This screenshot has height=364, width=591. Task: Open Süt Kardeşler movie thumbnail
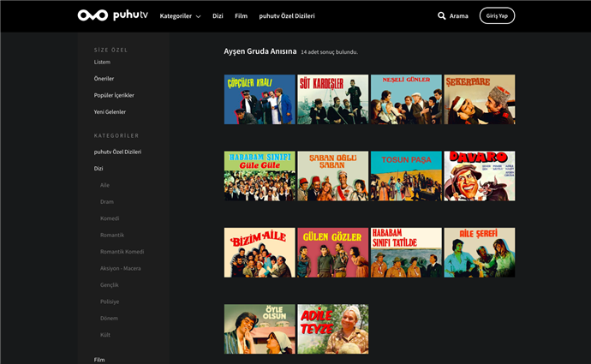pyautogui.click(x=333, y=99)
